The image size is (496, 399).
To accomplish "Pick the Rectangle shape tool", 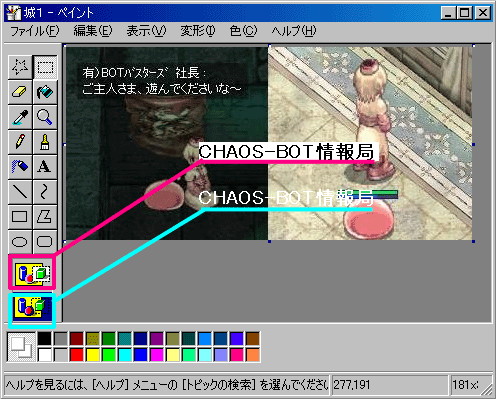I will [20, 217].
